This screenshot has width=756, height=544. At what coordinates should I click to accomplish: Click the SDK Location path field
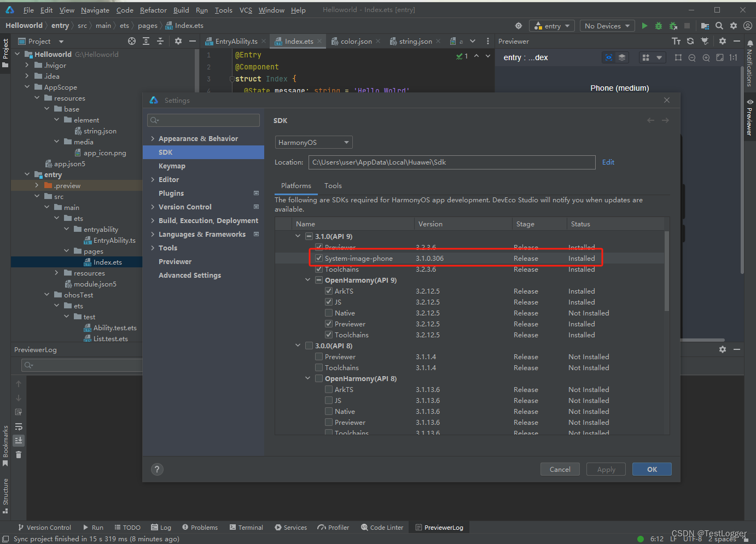(452, 162)
